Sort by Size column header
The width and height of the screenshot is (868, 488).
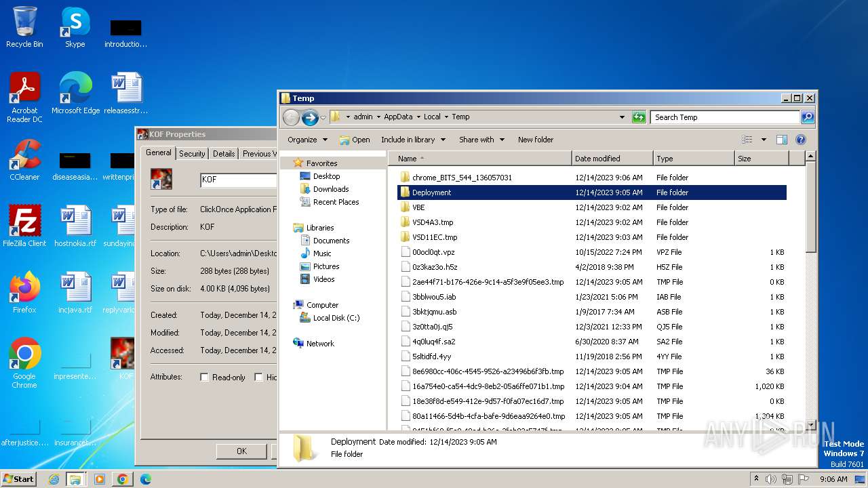coord(762,159)
